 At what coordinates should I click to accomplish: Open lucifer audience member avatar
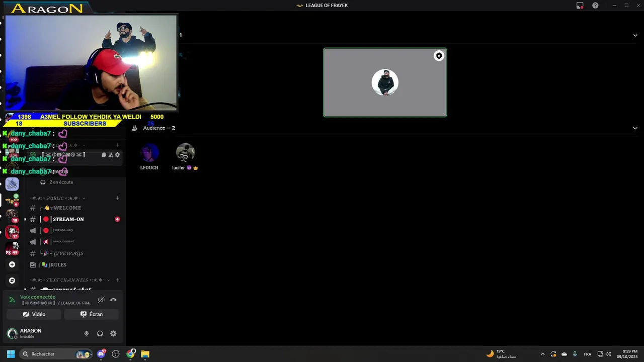pos(185,152)
